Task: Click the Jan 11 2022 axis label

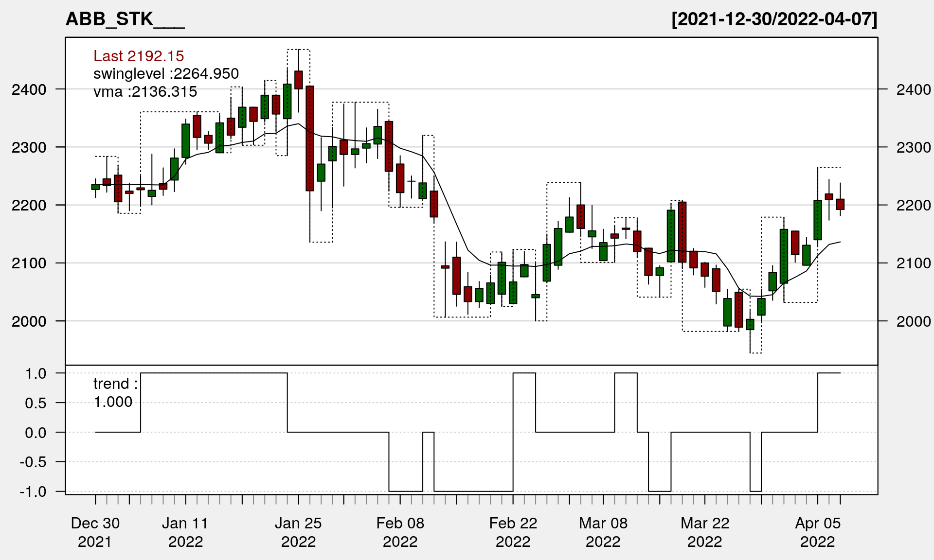Action: (x=185, y=532)
